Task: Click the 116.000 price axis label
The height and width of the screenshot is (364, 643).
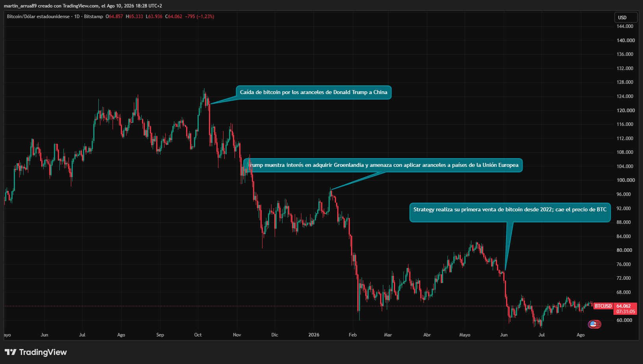Action: coord(625,124)
